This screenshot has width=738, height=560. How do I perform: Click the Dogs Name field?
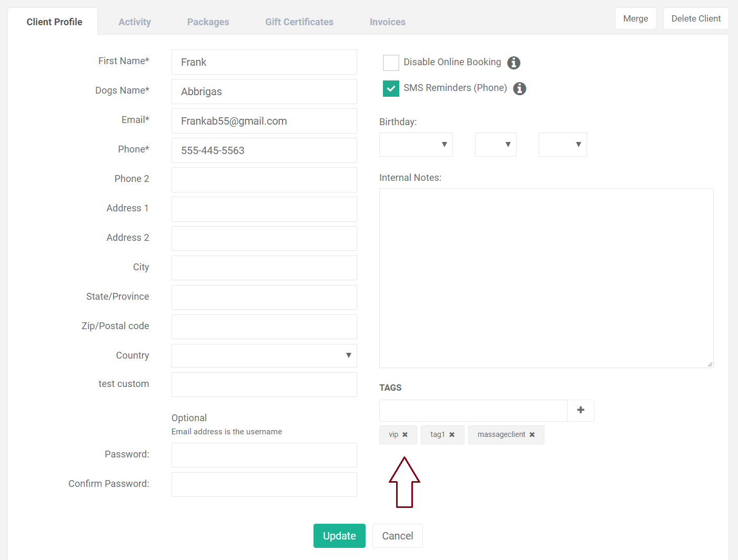click(x=264, y=91)
